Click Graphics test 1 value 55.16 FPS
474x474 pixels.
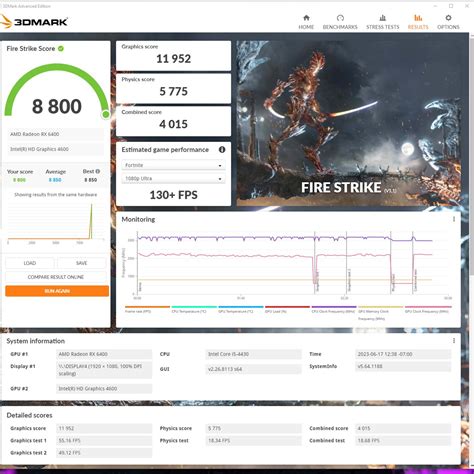click(x=104, y=441)
